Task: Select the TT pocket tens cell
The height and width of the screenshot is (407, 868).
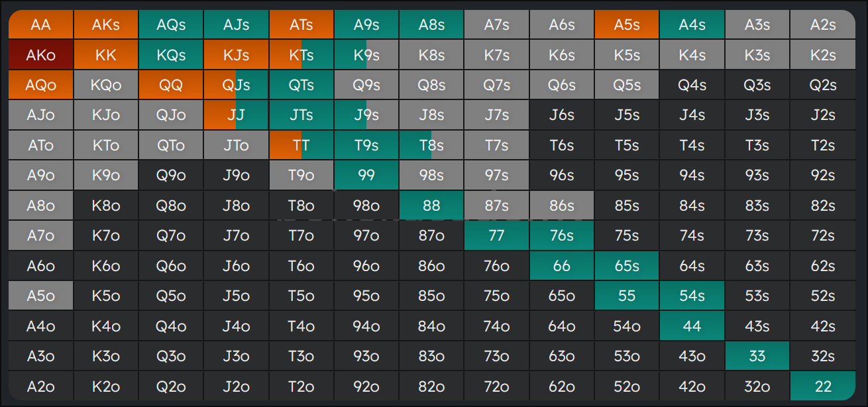Action: pos(301,145)
